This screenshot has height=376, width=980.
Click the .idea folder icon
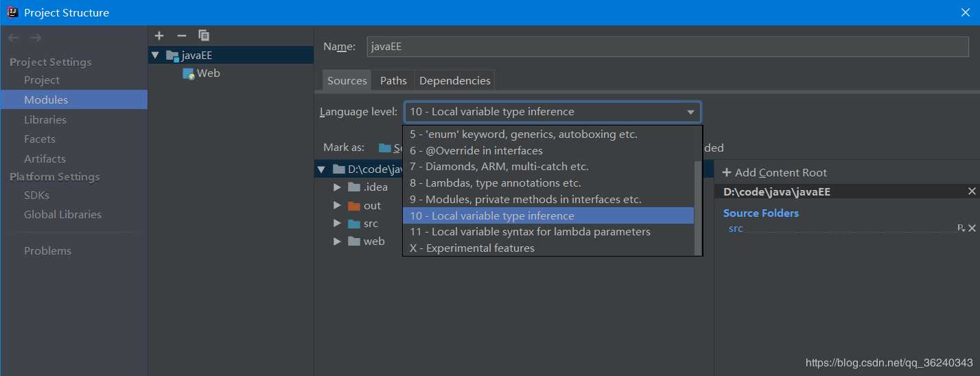tap(354, 187)
